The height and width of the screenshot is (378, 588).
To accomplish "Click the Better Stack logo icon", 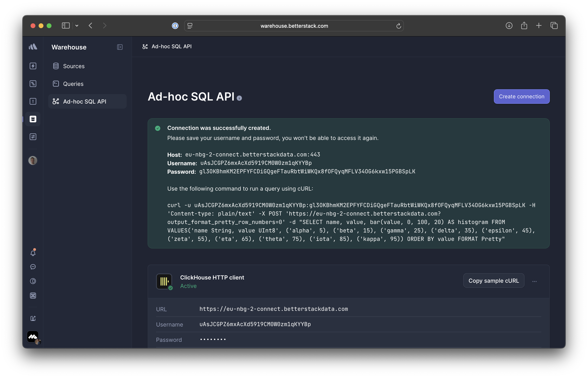I will (33, 47).
